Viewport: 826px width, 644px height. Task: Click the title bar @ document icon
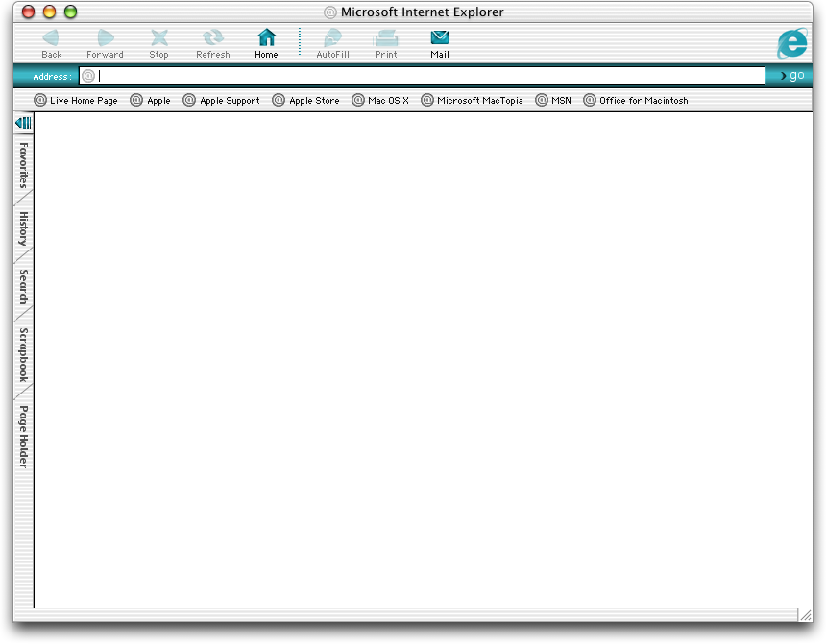[329, 12]
